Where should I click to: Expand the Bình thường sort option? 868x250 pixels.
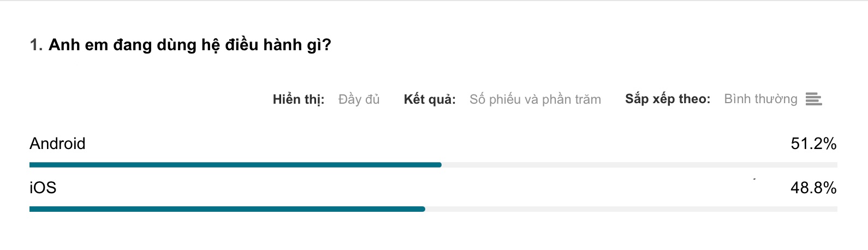pos(760,99)
